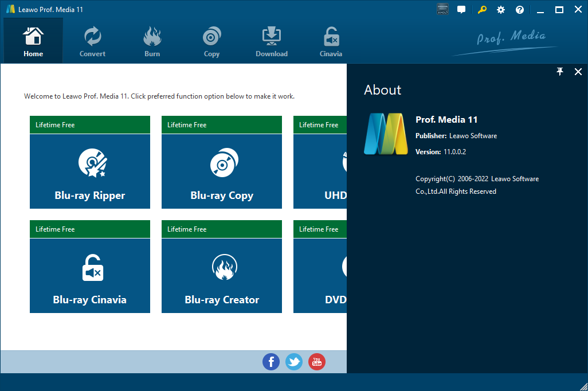Click the Copyright 2006-2022 notice
This screenshot has width=588, height=391.
point(477,185)
